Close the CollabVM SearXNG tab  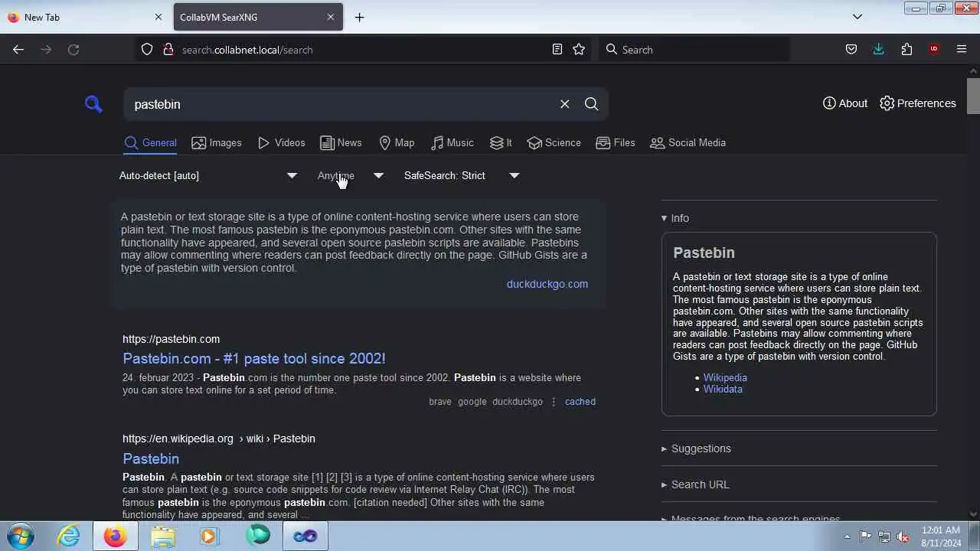point(331,17)
